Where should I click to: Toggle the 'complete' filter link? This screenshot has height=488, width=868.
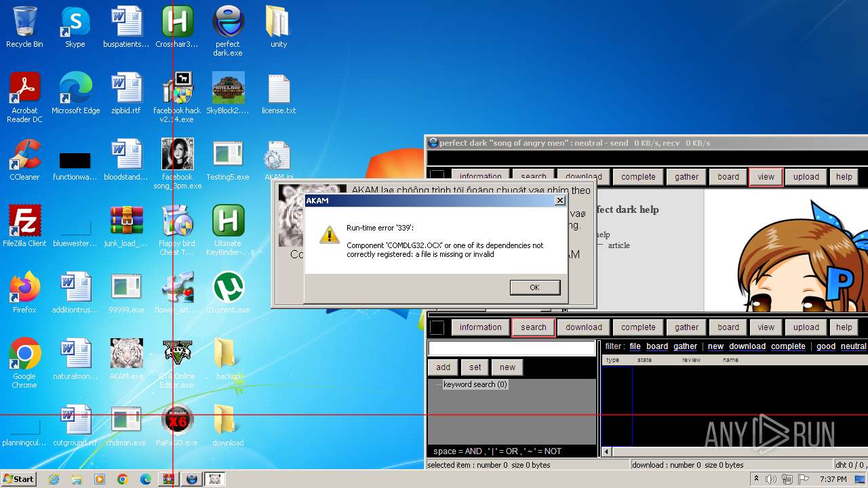coord(788,346)
